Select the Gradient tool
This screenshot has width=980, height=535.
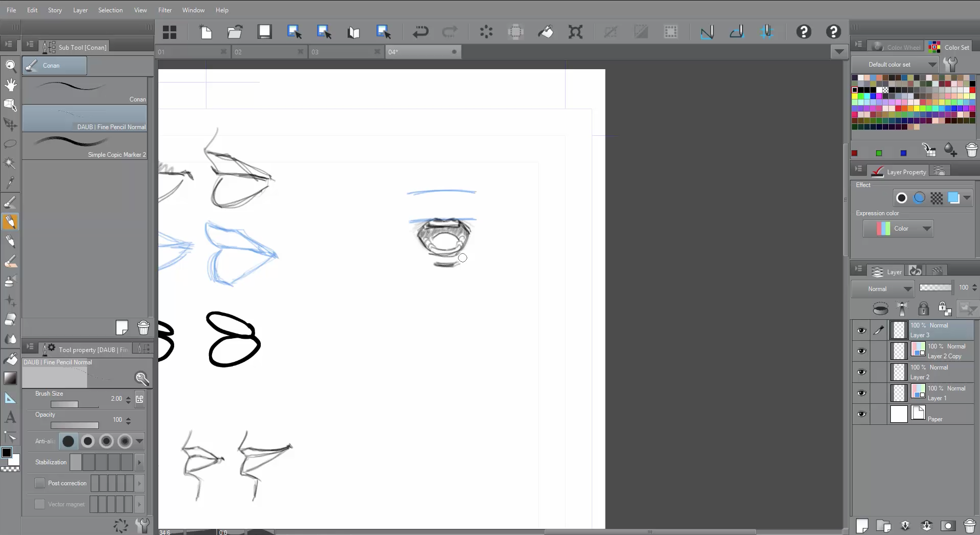[10, 378]
